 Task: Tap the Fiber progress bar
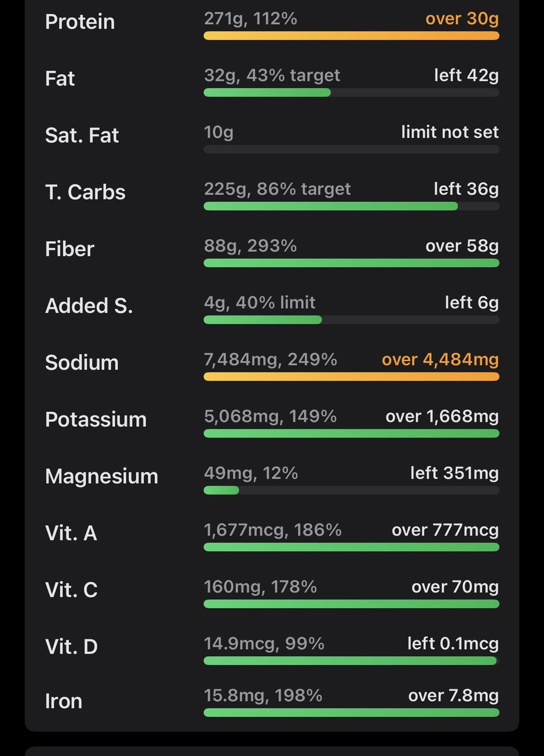352,263
